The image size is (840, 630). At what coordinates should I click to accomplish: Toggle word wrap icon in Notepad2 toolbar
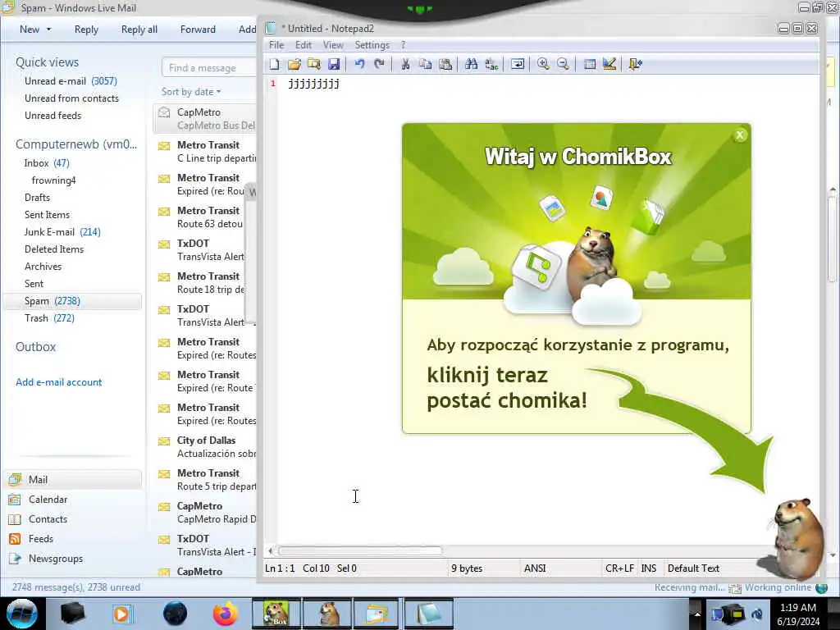[x=518, y=64]
